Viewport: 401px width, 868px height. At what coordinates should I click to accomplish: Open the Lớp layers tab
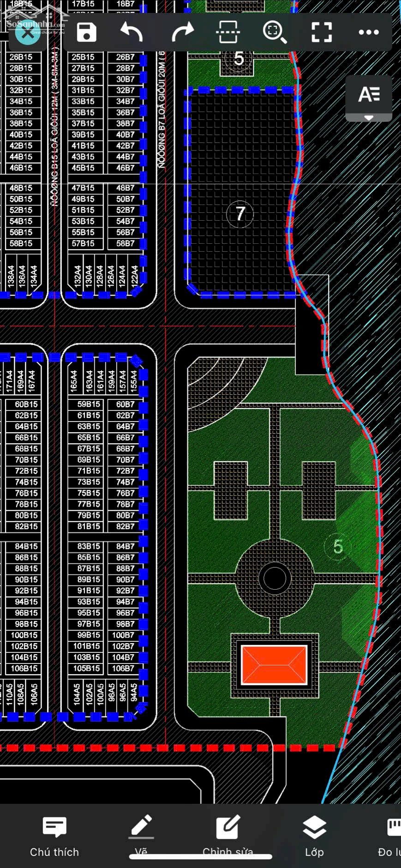314,837
